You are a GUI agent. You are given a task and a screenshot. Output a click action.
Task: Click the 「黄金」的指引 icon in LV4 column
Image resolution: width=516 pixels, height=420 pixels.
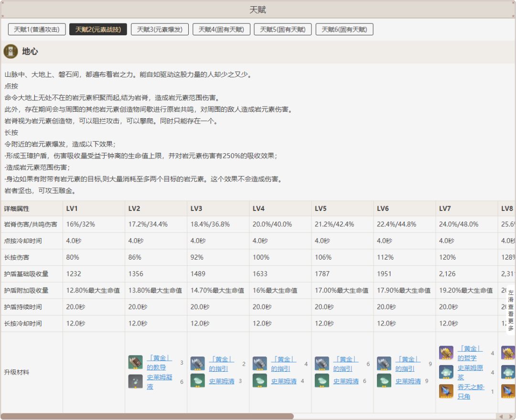point(259,364)
